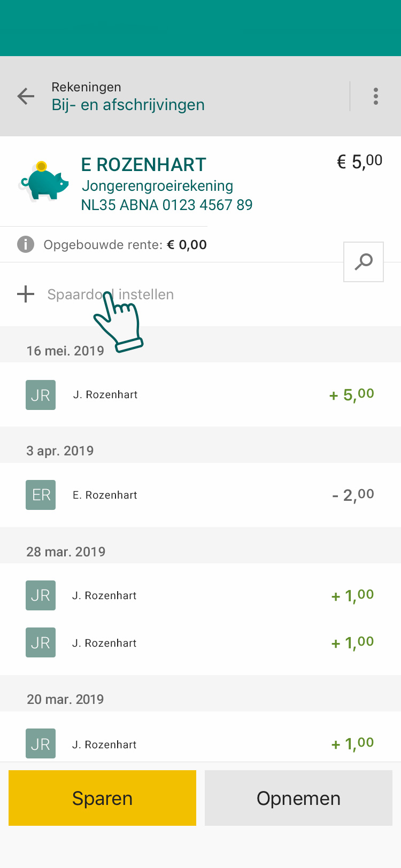Tap the plus icon for Spaardoel
This screenshot has width=401, height=868.
tap(26, 294)
